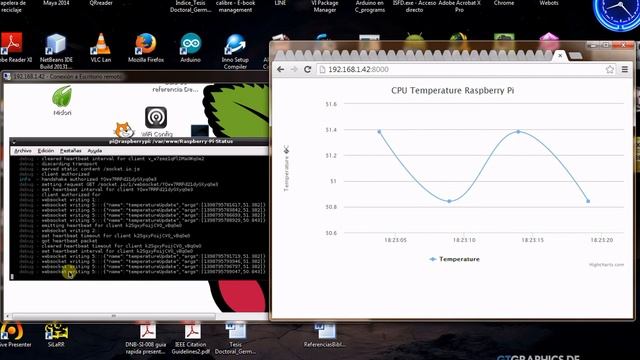Open a new Chrome tab
The image size is (640, 360).
click(576, 56)
